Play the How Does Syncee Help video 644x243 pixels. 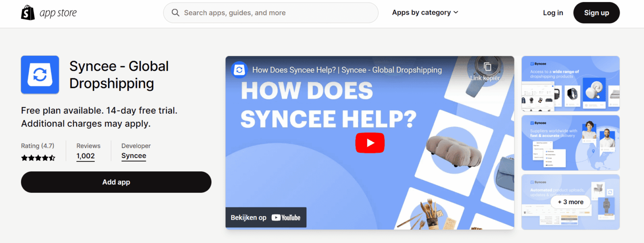369,142
